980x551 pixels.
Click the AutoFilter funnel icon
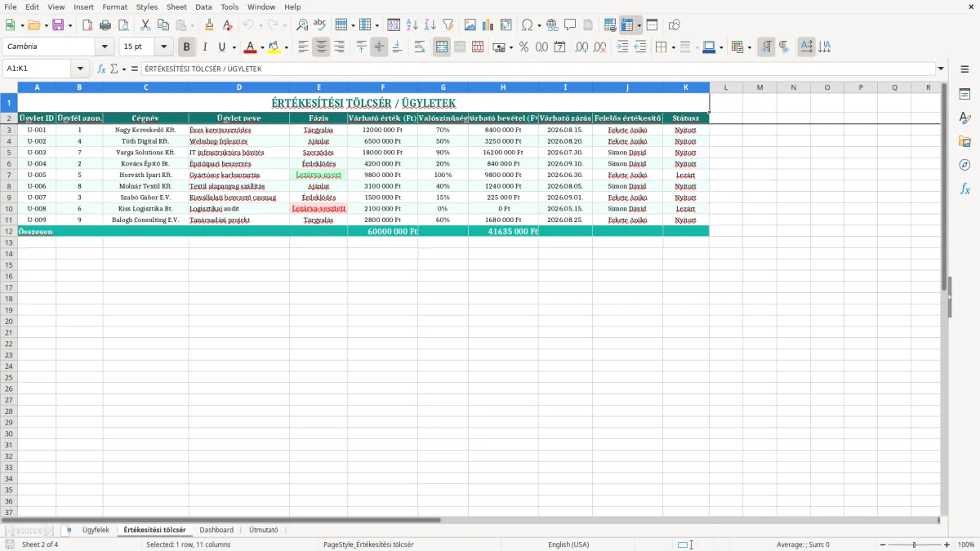pyautogui.click(x=448, y=25)
